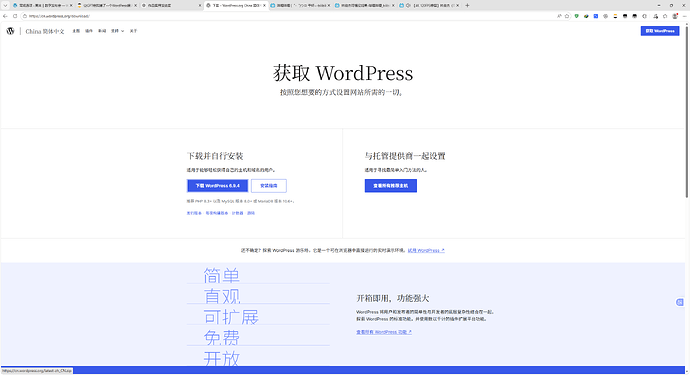This screenshot has height=375, width=690.
Task: Go back with the browser back arrow
Action: coord(5,16)
